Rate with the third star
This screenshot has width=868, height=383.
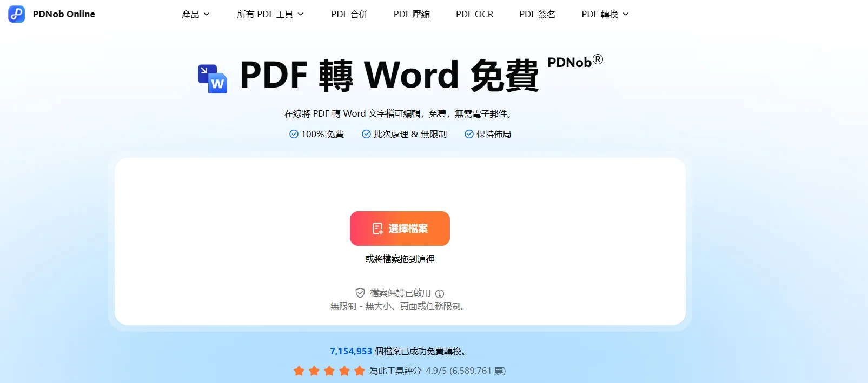click(329, 371)
